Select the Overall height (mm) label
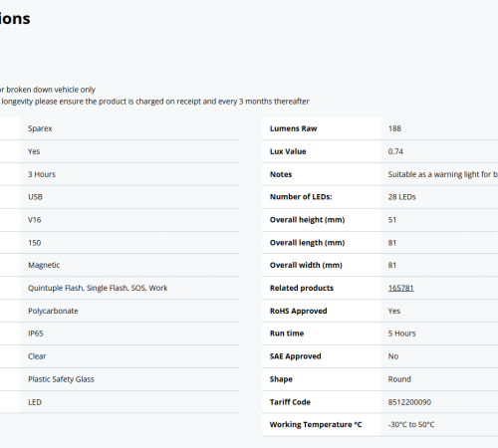This screenshot has width=498, height=448. point(307,220)
